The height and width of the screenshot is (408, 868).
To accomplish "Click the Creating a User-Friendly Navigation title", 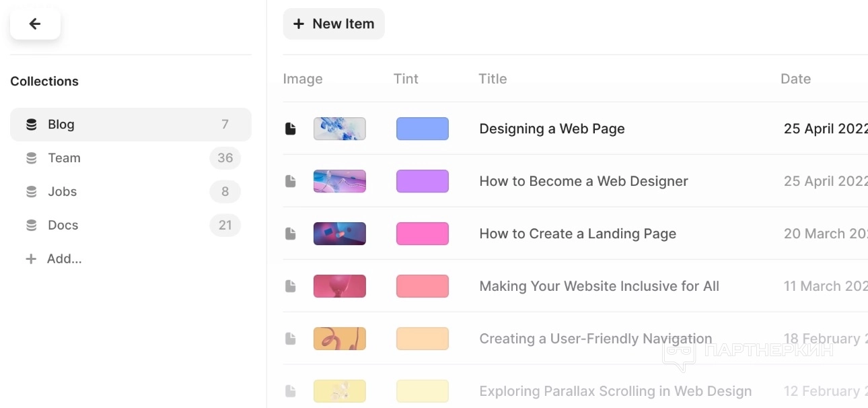I will [595, 339].
